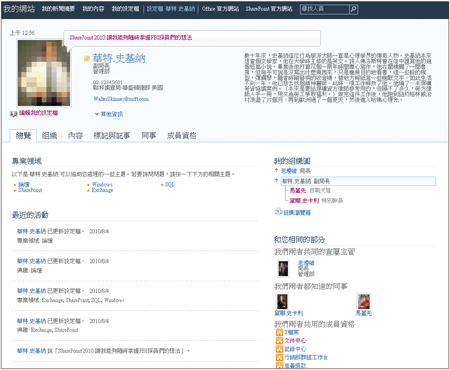The height and width of the screenshot is (370, 450).
Task: Switch to the 內容 tab
Action: tap(75, 135)
